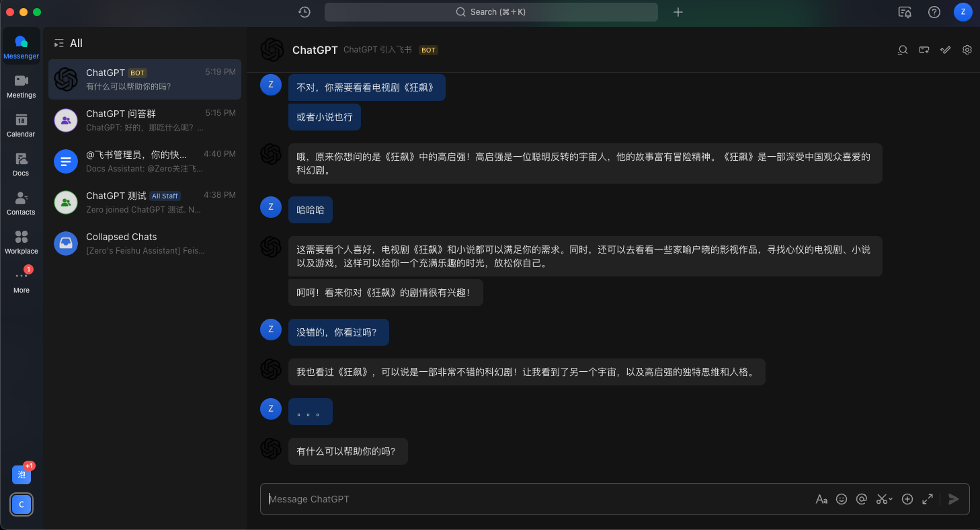This screenshot has width=980, height=530.
Task: Click the message 呵呵！看来你对《狂飙》的剧情很有兴趣！
Action: 386,293
